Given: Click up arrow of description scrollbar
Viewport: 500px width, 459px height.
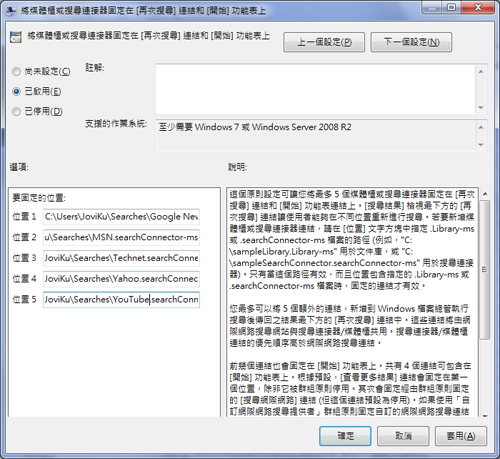Looking at the screenshot, I should click(485, 193).
